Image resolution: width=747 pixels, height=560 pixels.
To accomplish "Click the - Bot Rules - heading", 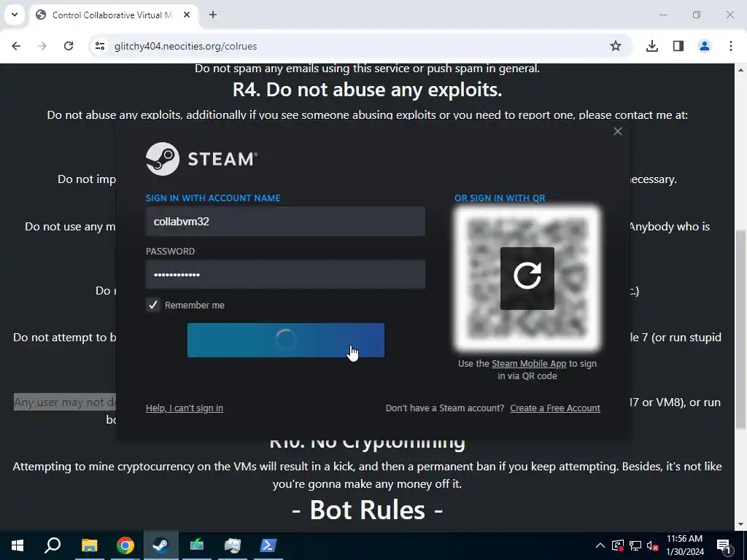I will click(368, 510).
